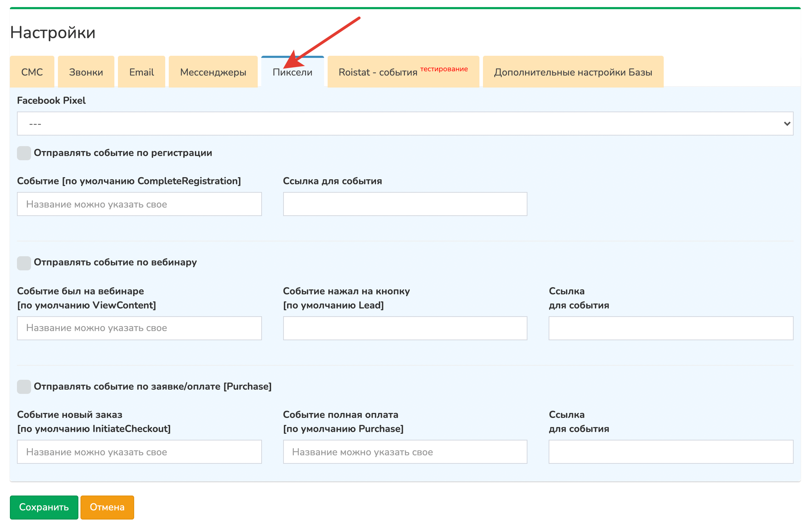
Task: Expand the Facebook Pixel dropdown
Action: click(405, 124)
